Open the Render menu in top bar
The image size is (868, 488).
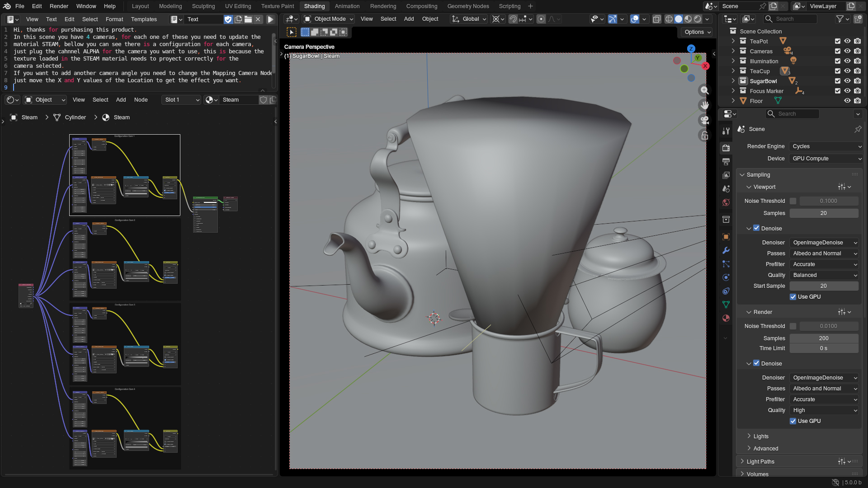click(59, 6)
